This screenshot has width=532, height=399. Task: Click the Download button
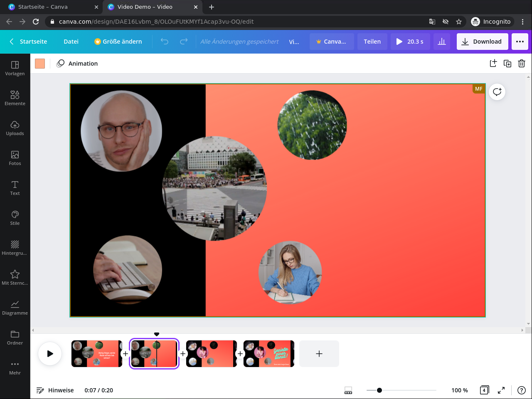482,42
